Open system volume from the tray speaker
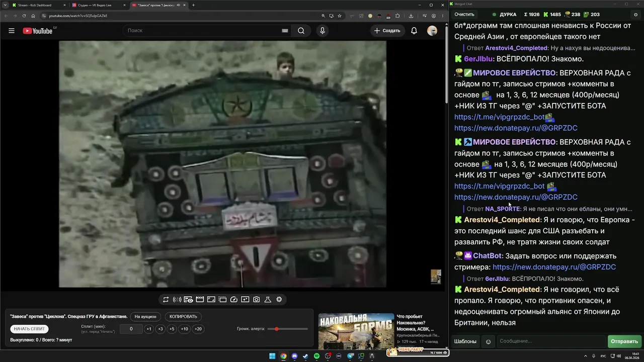 [x=619, y=356]
